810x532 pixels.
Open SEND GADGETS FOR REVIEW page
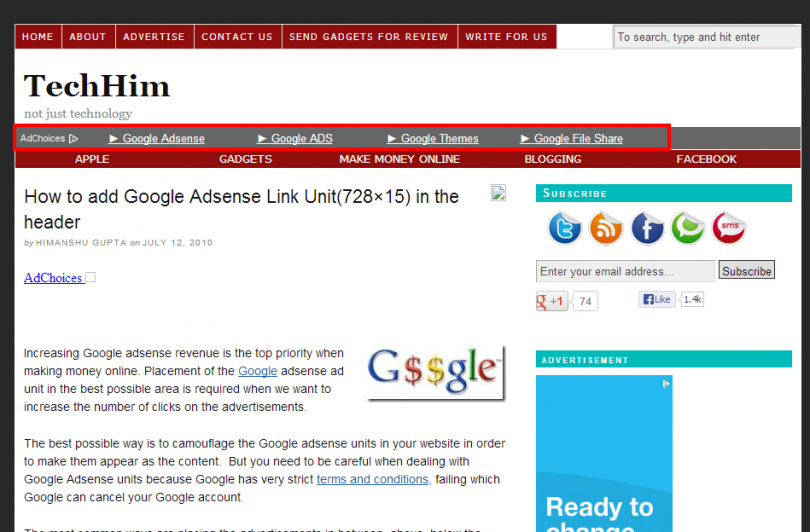point(369,37)
